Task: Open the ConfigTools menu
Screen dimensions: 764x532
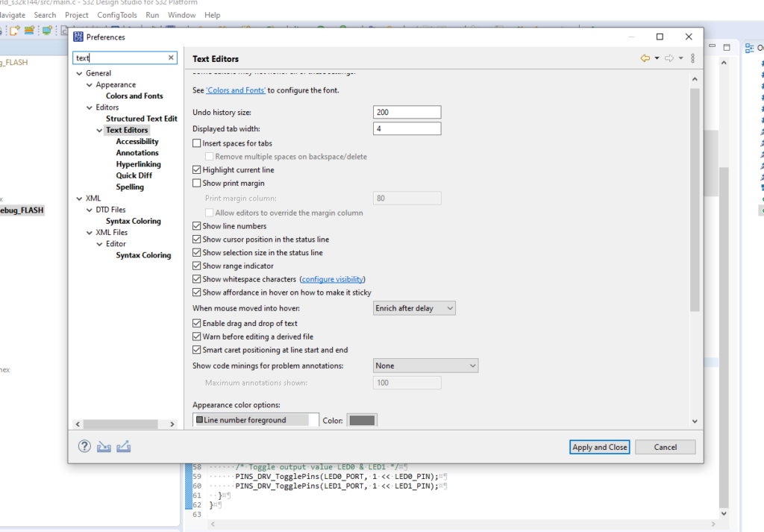Action: tap(117, 15)
